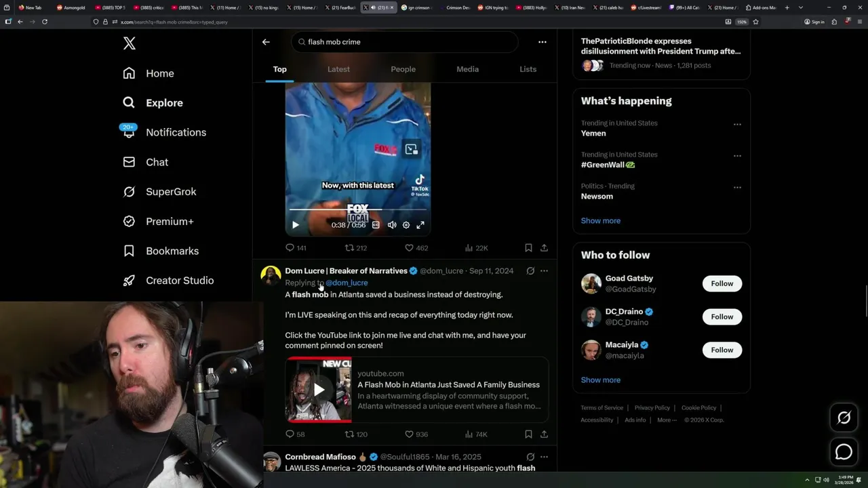Enter video fullscreen mode
Viewport: 868px width, 488px height.
pos(420,225)
